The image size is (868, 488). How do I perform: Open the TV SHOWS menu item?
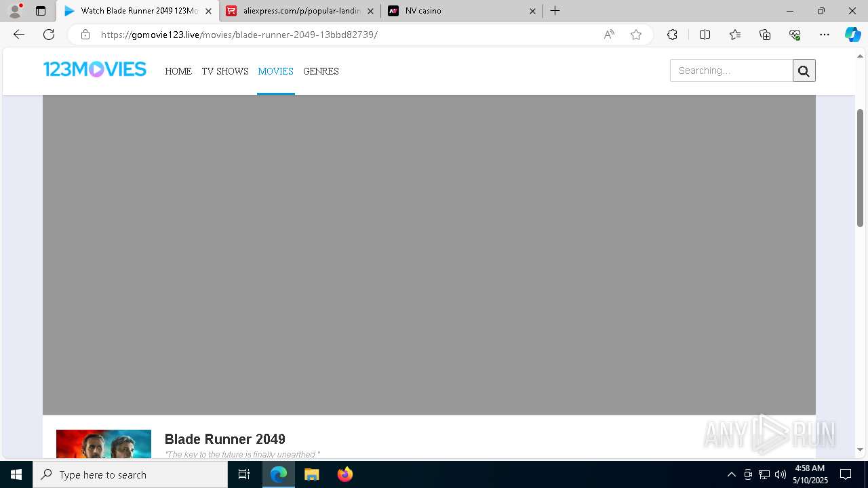point(225,71)
